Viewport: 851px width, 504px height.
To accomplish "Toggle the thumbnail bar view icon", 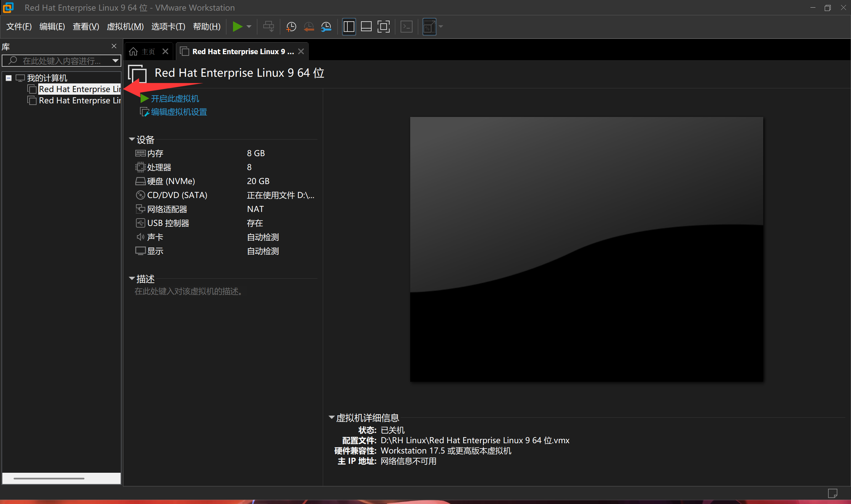I will point(366,27).
